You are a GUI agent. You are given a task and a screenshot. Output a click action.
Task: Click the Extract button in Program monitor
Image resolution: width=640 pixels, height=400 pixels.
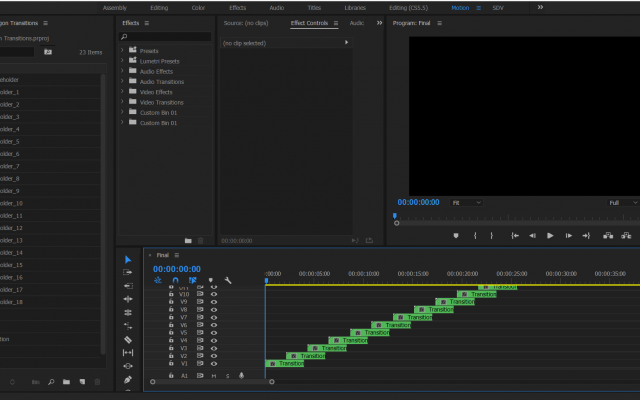click(626, 236)
